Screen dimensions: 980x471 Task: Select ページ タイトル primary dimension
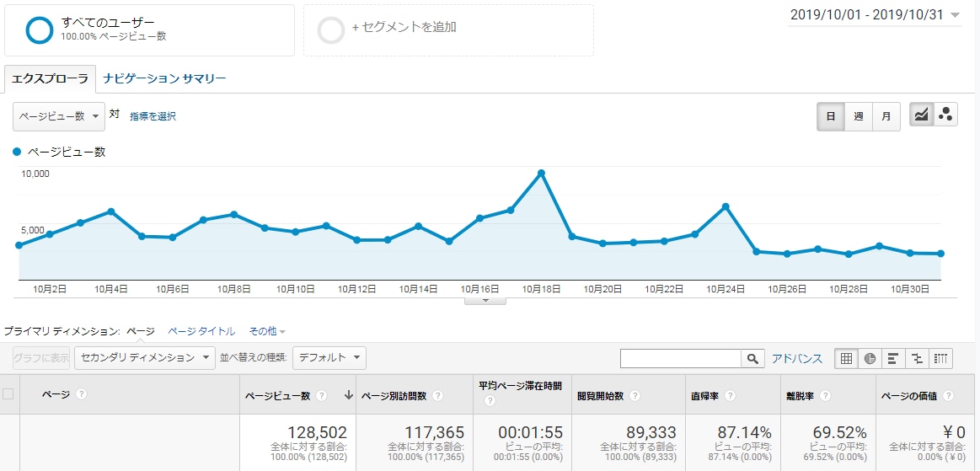click(x=202, y=331)
